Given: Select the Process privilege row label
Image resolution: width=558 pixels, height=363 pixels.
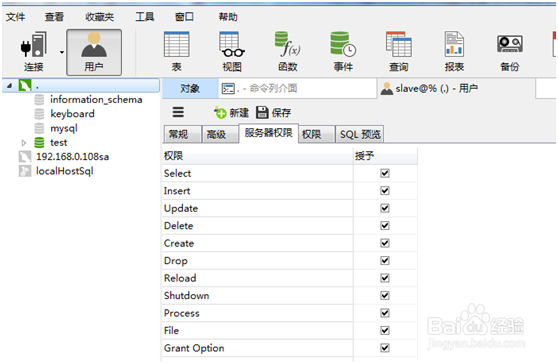Looking at the screenshot, I should pos(181,313).
